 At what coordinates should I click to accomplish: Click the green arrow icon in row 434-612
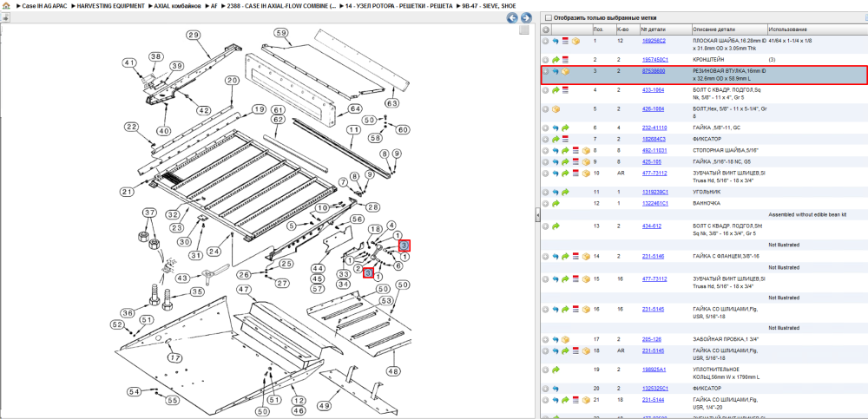tap(556, 226)
